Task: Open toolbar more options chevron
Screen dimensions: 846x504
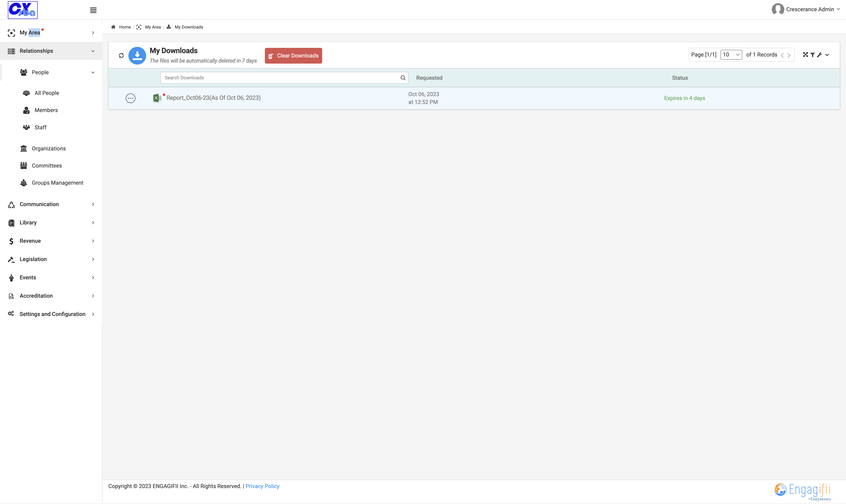Action: 827,55
